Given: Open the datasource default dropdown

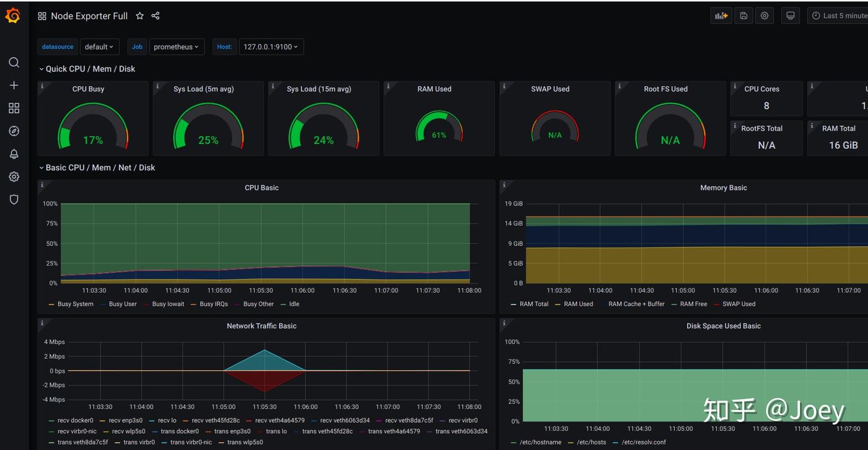Looking at the screenshot, I should point(99,47).
